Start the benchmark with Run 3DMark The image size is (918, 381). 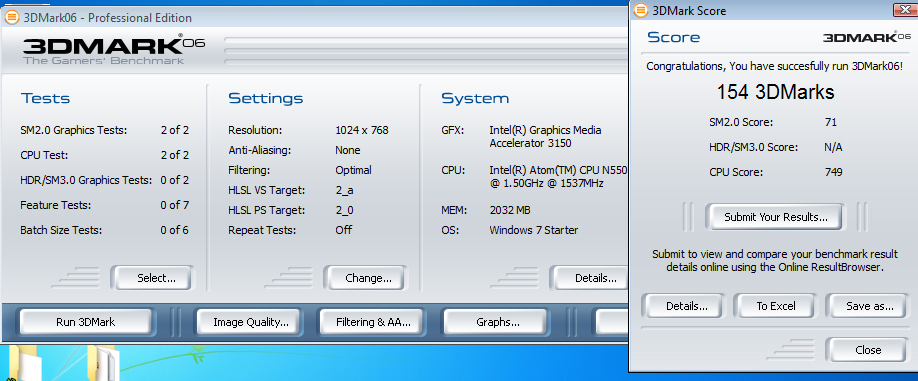click(85, 322)
